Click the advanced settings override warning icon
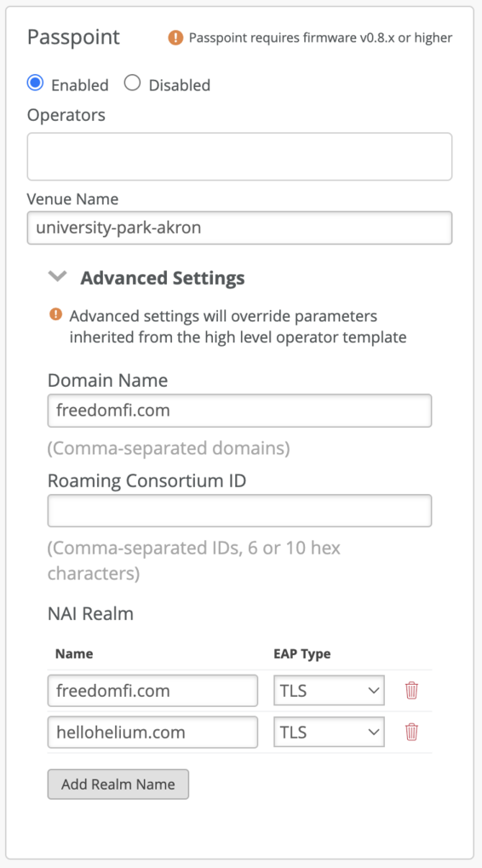The height and width of the screenshot is (868, 482). click(55, 314)
